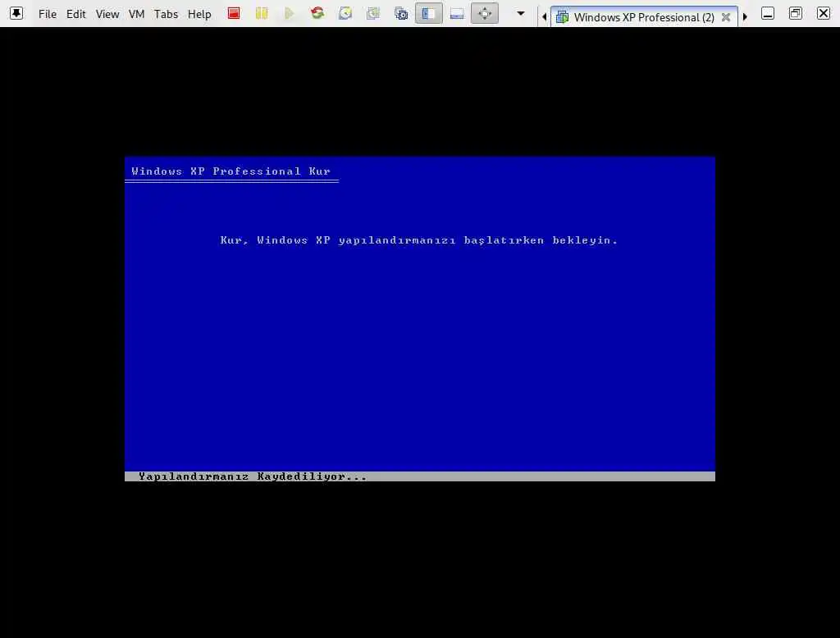
Task: Toggle the console thumbnail bar icon
Action: 457,13
